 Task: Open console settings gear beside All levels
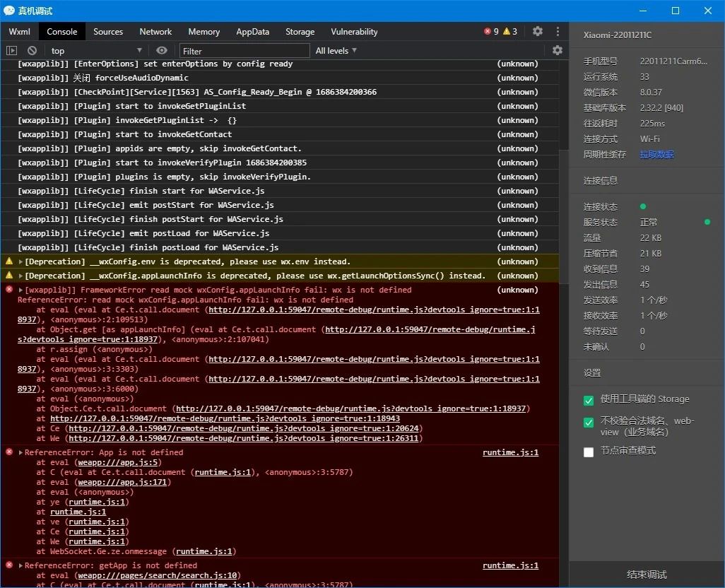[x=558, y=50]
